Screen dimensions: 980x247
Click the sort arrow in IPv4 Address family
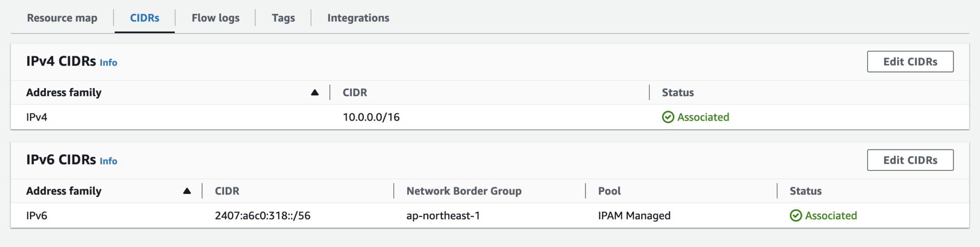(314, 92)
